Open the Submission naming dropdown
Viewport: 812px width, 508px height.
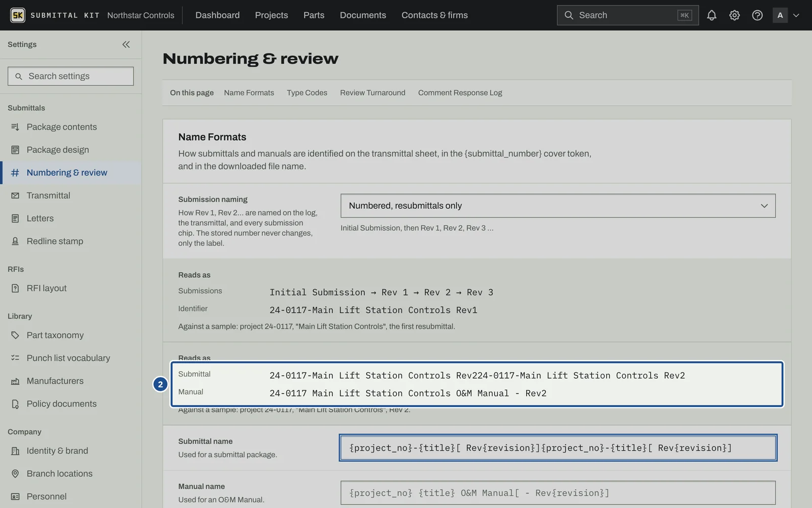point(558,206)
